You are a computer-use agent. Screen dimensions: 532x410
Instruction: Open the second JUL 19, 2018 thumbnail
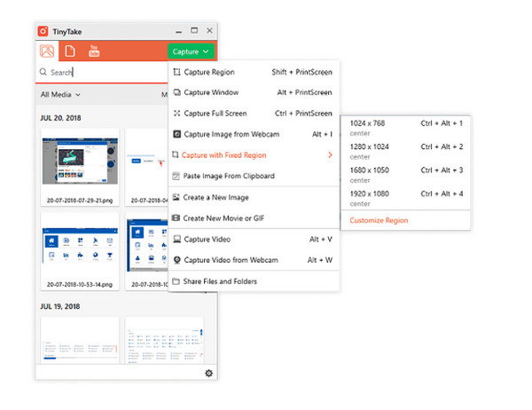click(165, 341)
